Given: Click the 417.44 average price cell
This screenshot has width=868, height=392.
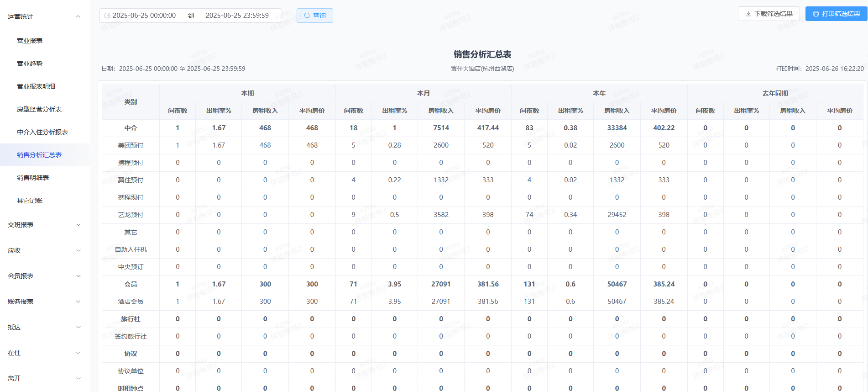Looking at the screenshot, I should [x=488, y=128].
